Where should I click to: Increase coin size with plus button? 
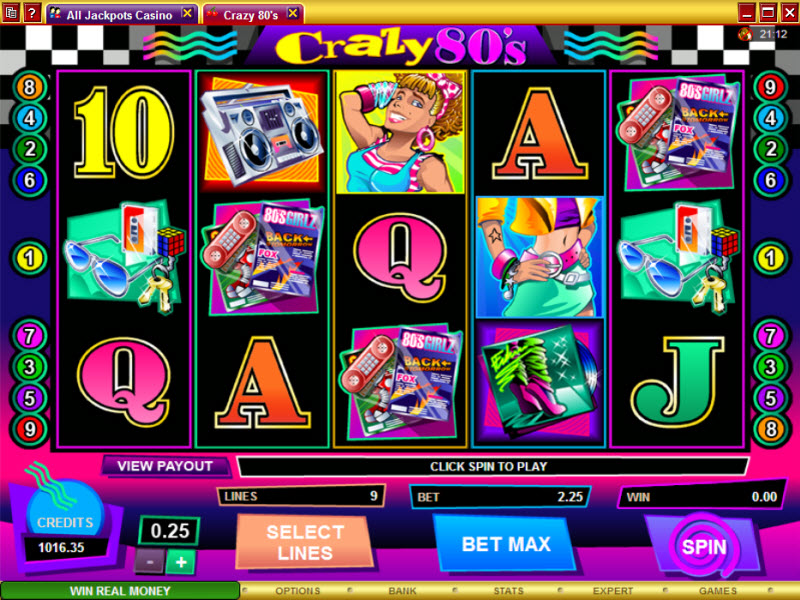pyautogui.click(x=181, y=562)
